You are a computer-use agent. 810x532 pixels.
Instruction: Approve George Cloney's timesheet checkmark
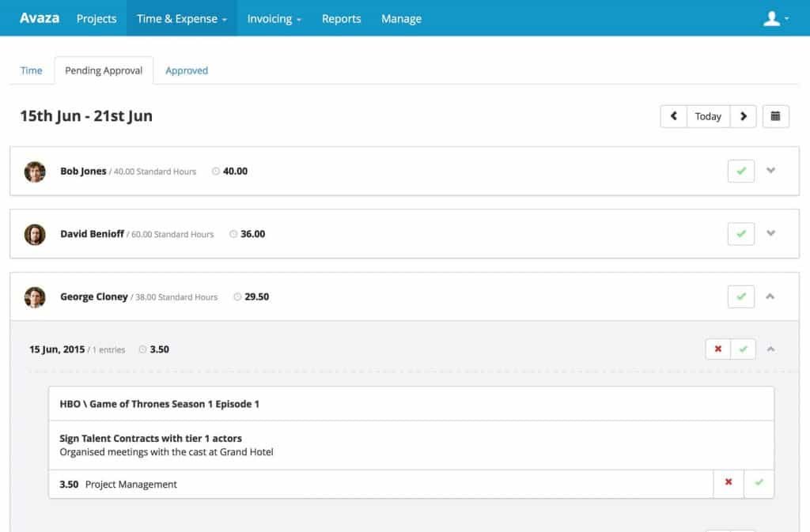point(740,297)
